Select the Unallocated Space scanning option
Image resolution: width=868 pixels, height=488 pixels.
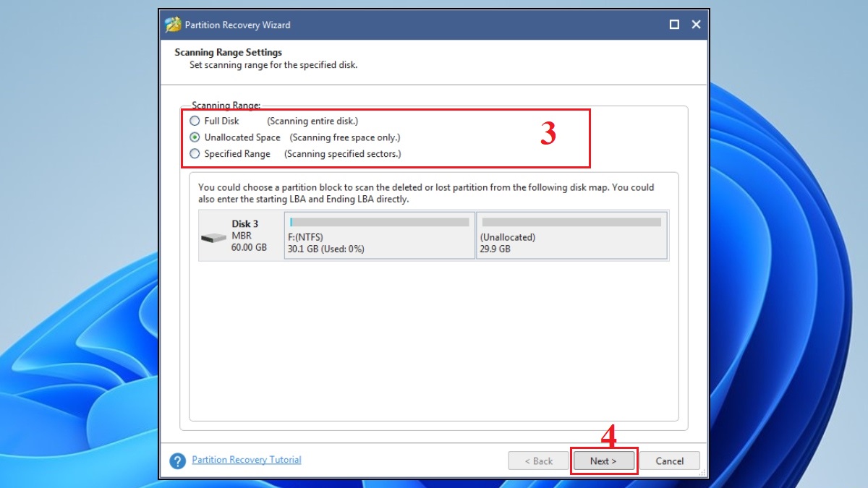[195, 137]
